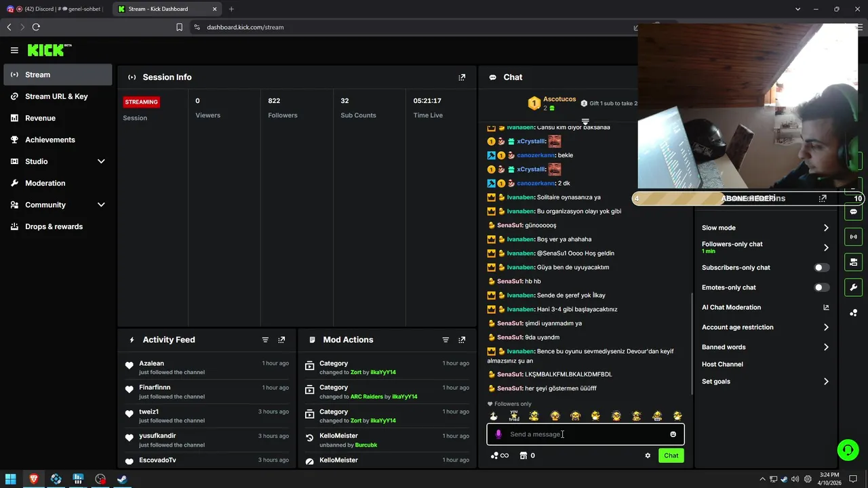868x488 pixels.
Task: Open the green headset support button
Action: click(847, 449)
